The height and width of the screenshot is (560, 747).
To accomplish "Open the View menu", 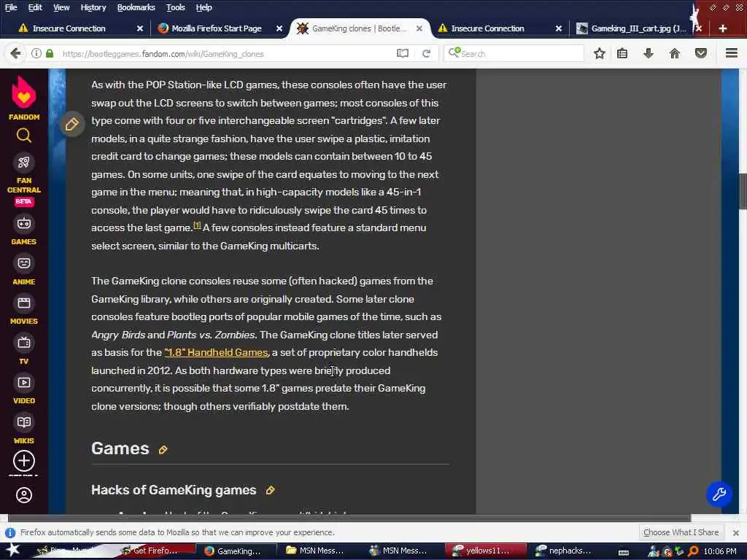I will [61, 7].
